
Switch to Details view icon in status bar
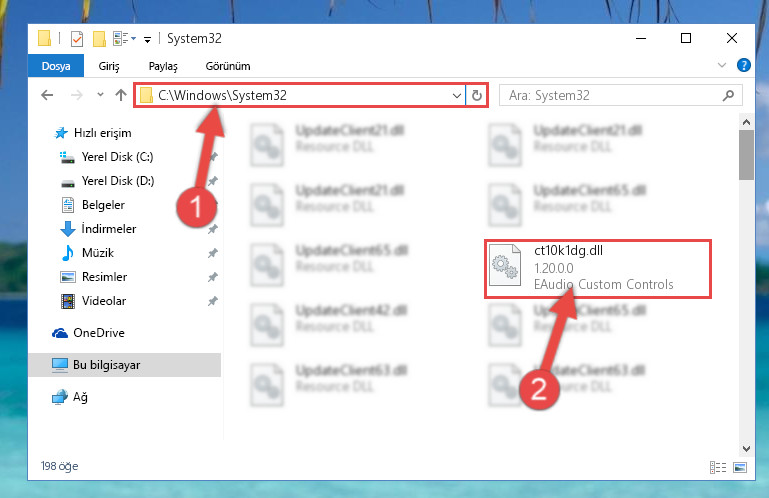pyautogui.click(x=718, y=467)
